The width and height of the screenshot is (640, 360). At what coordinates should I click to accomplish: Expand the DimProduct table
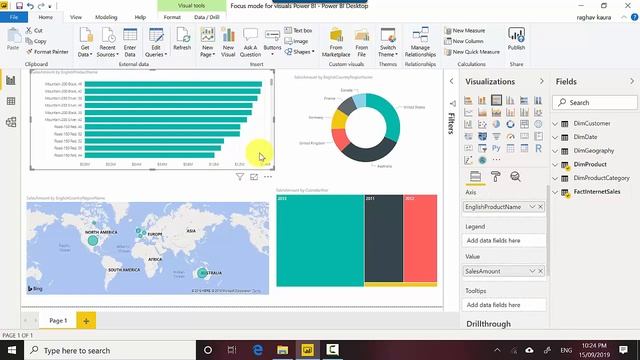click(x=555, y=165)
